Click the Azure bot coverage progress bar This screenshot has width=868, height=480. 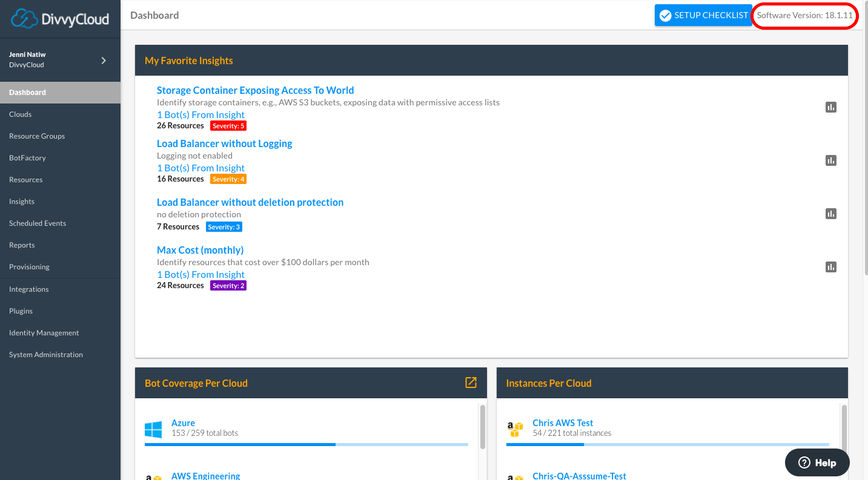(306, 444)
